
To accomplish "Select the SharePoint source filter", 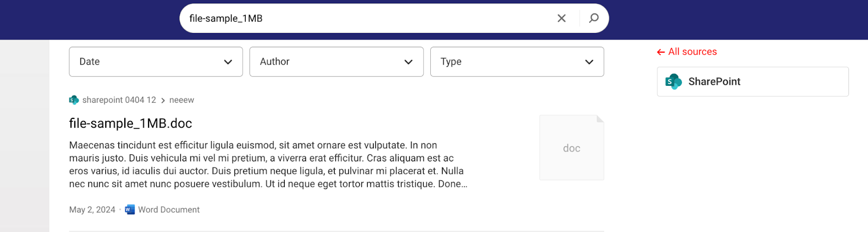I will [x=752, y=81].
